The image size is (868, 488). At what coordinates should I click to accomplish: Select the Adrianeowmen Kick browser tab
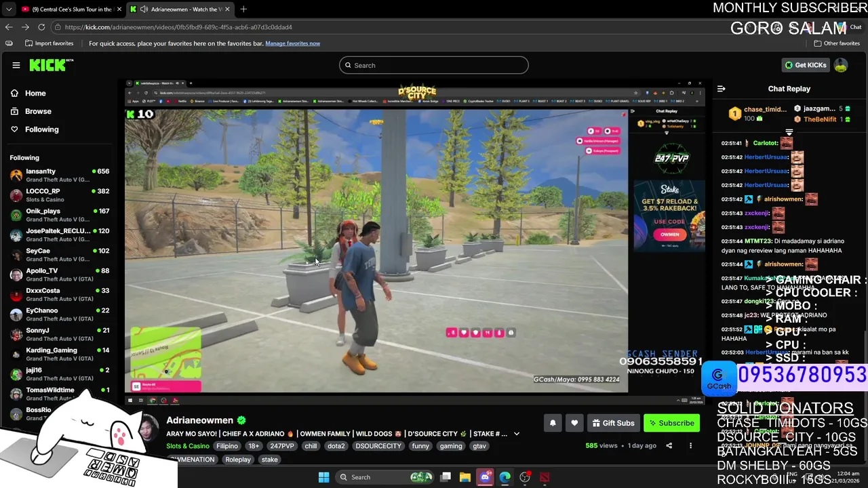(x=180, y=9)
